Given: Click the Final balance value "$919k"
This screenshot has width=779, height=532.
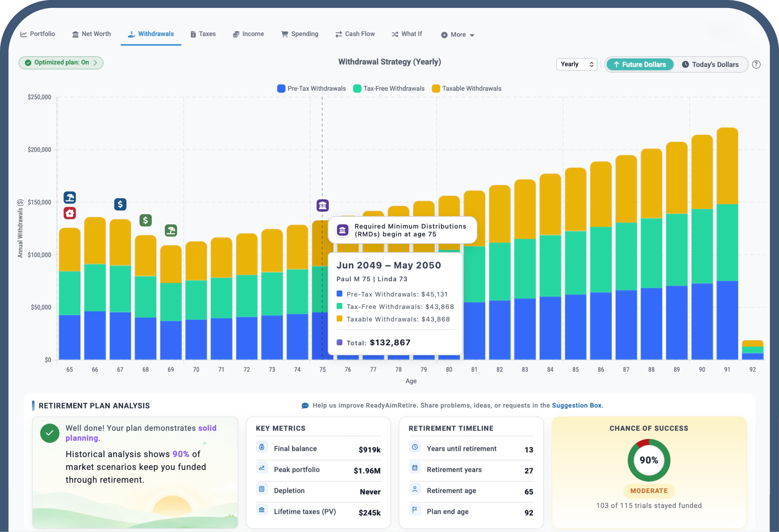Looking at the screenshot, I should pos(370,450).
